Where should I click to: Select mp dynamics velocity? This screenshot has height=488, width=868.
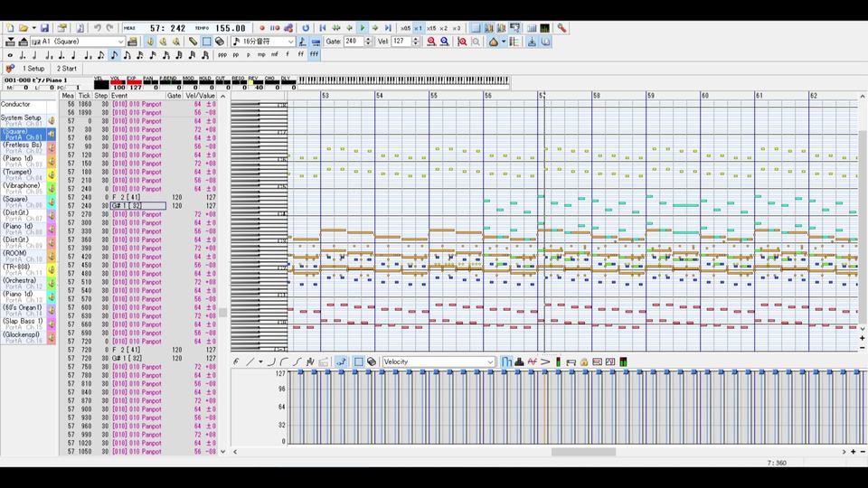coord(261,54)
